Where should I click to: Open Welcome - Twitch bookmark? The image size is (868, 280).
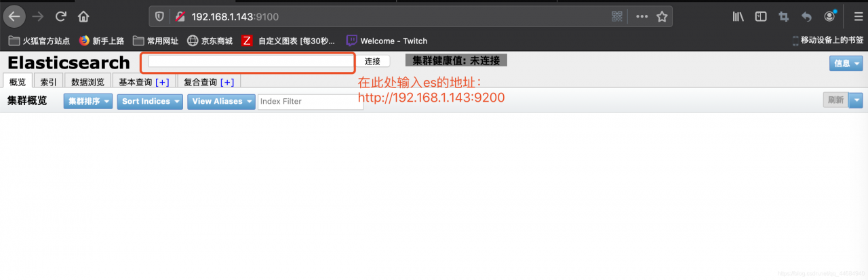[387, 41]
